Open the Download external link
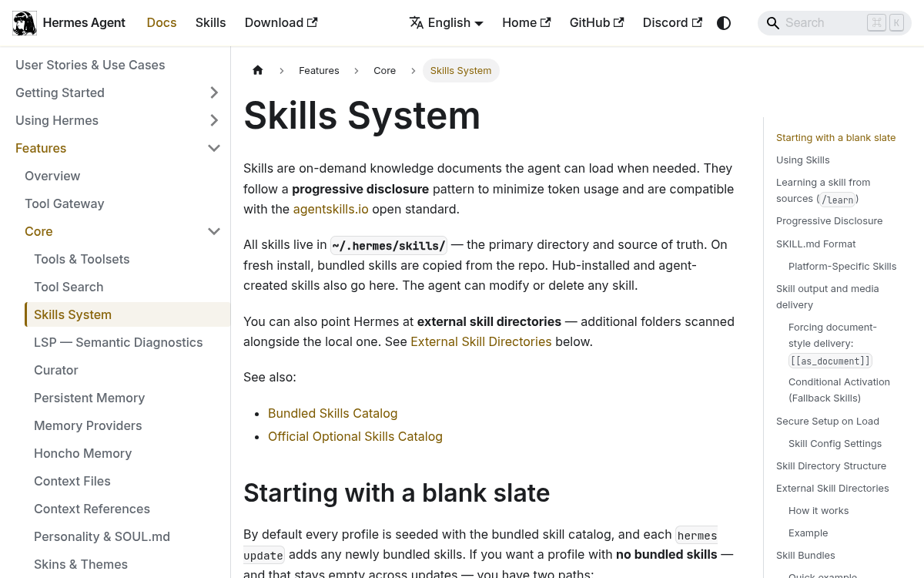The width and height of the screenshot is (924, 578). click(281, 23)
